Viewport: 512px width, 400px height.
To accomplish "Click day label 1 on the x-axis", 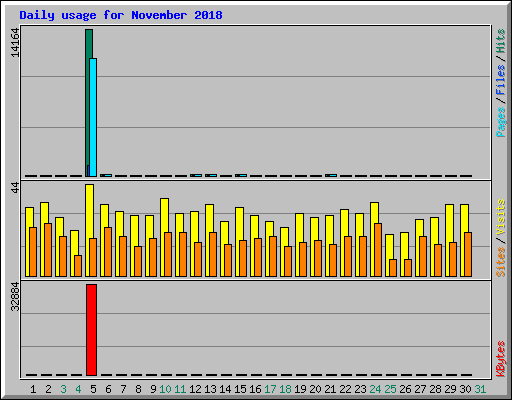I will point(33,389).
